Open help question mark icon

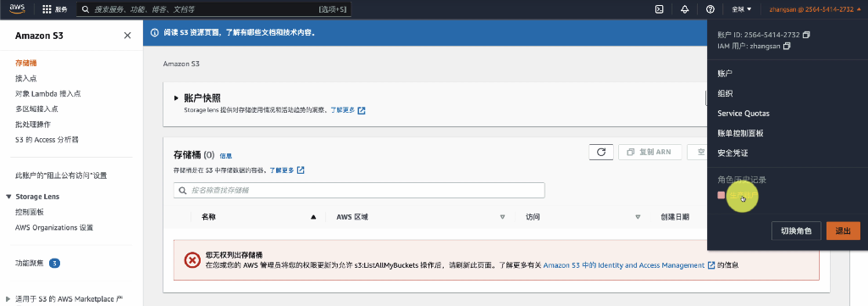[710, 9]
